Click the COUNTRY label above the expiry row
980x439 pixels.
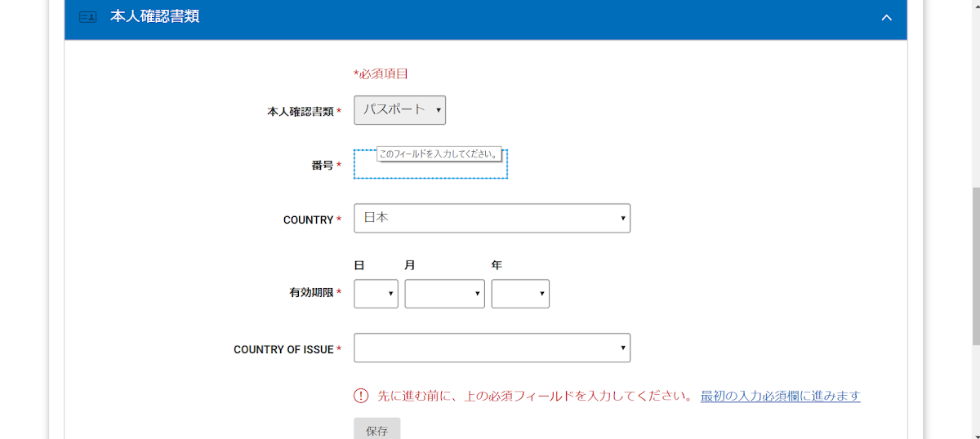308,219
